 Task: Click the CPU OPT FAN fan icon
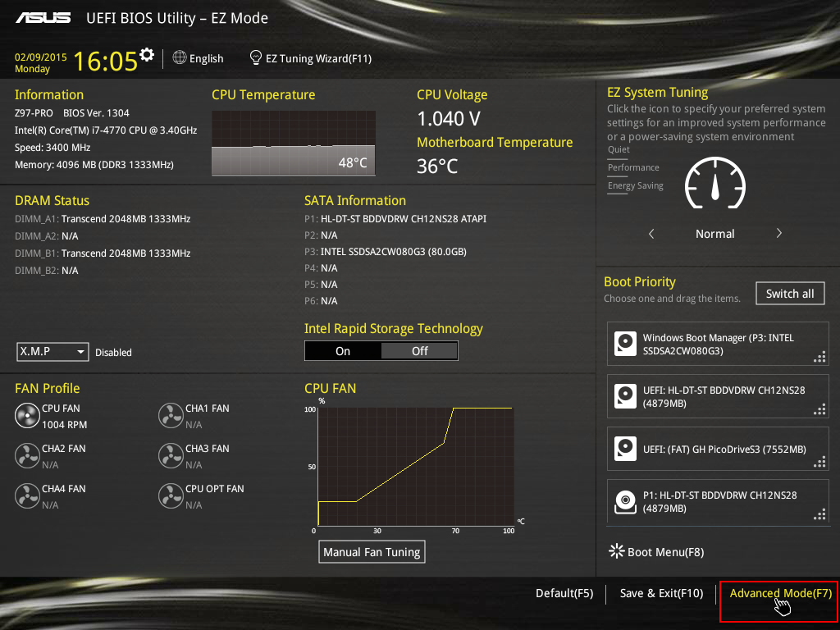171,496
